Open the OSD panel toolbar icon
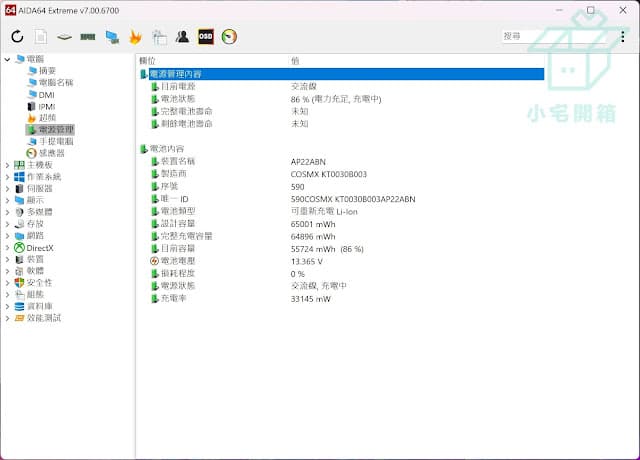Viewport: 640px width, 460px height. point(206,37)
